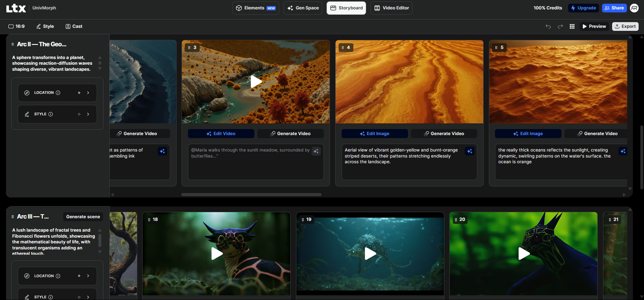
Task: Click the LTX logo
Action: (16, 8)
